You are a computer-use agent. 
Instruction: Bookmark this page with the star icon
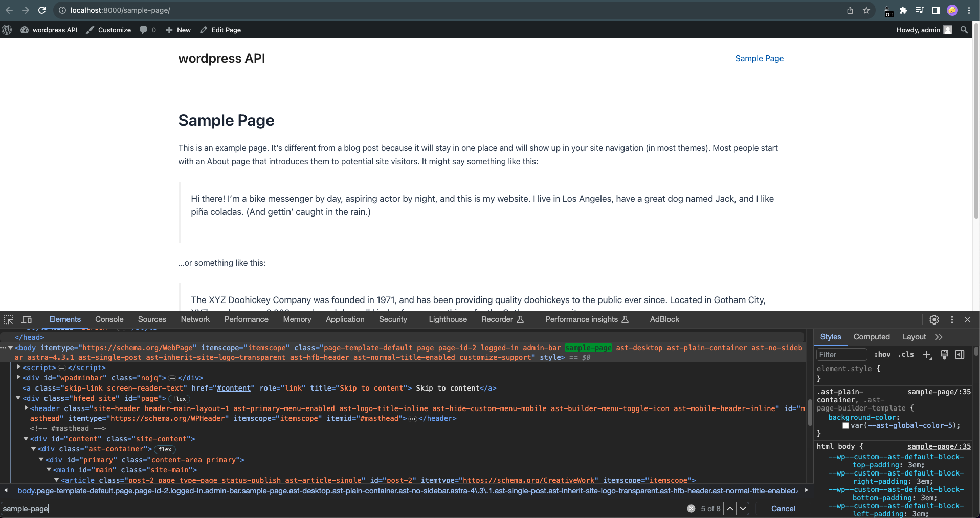[866, 10]
